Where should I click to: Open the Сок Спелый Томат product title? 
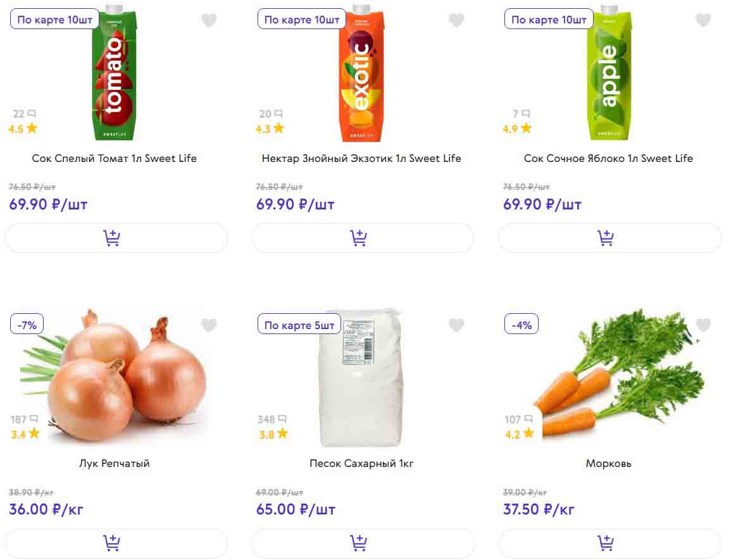[x=115, y=158]
